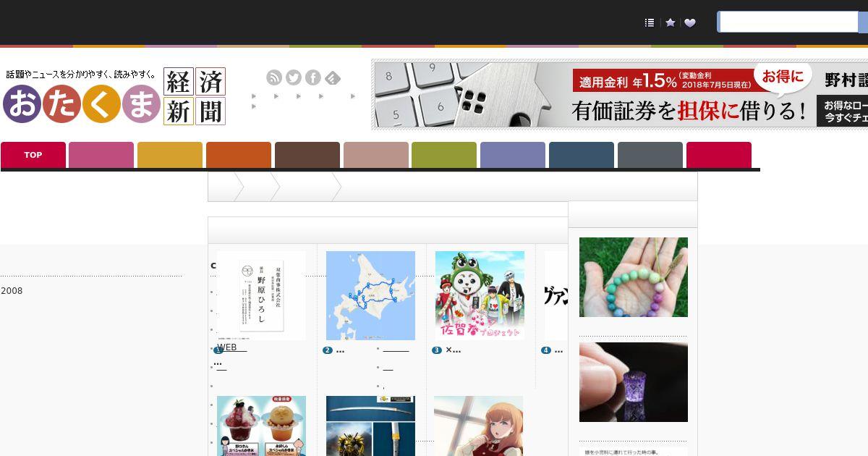Select the TOP navigation tab

click(33, 155)
